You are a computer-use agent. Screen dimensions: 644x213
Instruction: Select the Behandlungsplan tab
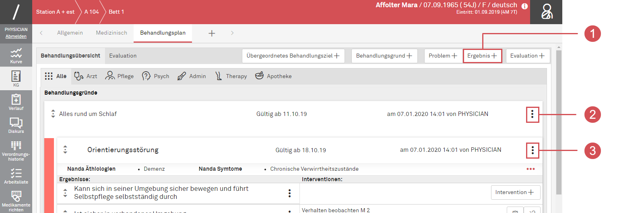(163, 33)
